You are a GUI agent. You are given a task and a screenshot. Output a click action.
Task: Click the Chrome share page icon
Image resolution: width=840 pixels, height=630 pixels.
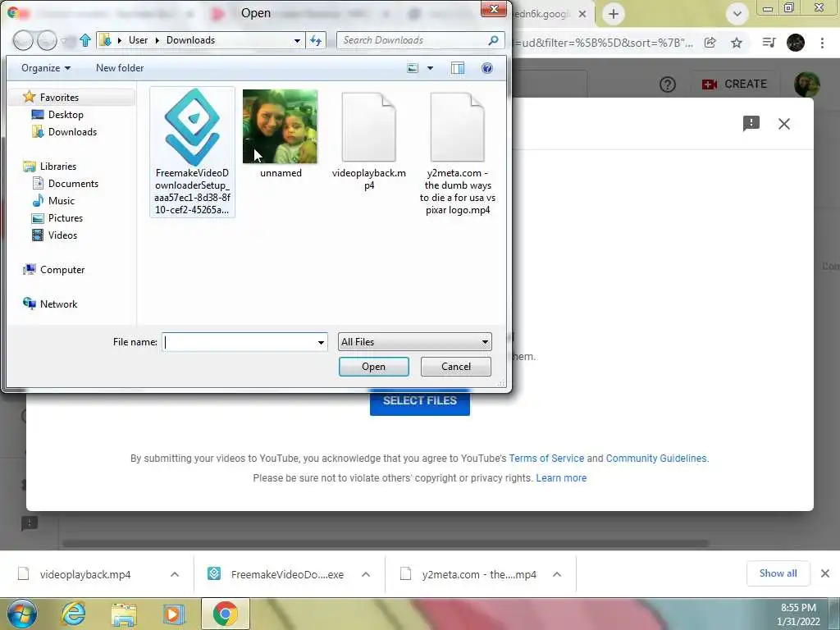point(710,43)
